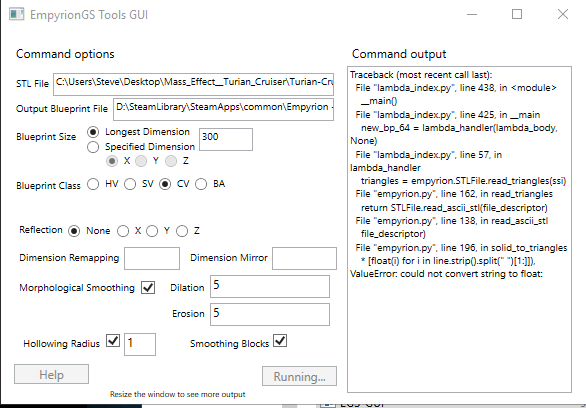Image resolution: width=586 pixels, height=408 pixels.
Task: Click the Erosion value field
Action: (270, 315)
